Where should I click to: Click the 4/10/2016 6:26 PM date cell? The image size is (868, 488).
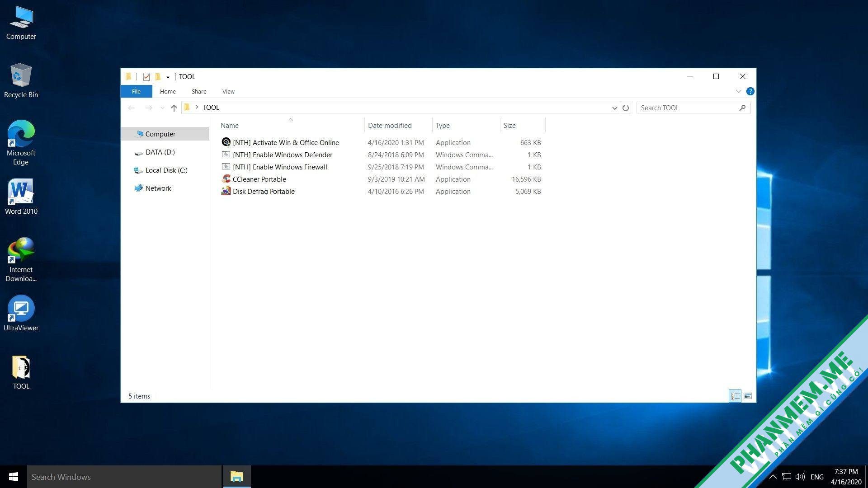396,192
